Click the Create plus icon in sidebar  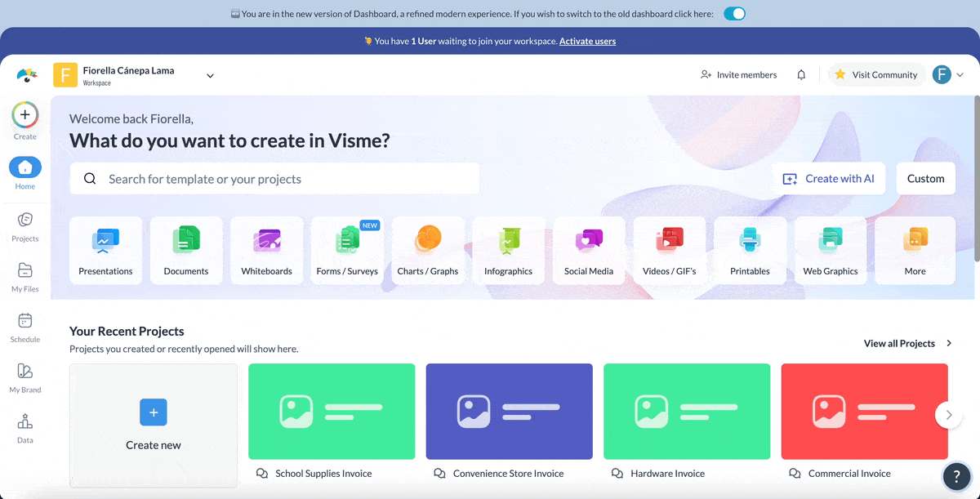tap(24, 115)
